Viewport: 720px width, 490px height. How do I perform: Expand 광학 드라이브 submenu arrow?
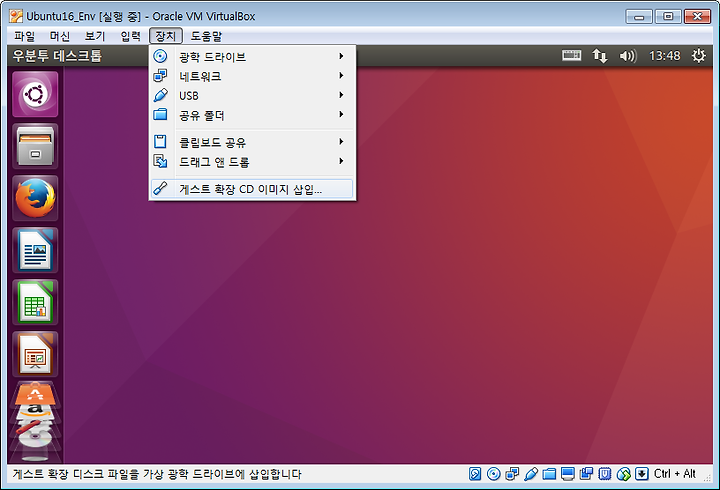coord(341,56)
